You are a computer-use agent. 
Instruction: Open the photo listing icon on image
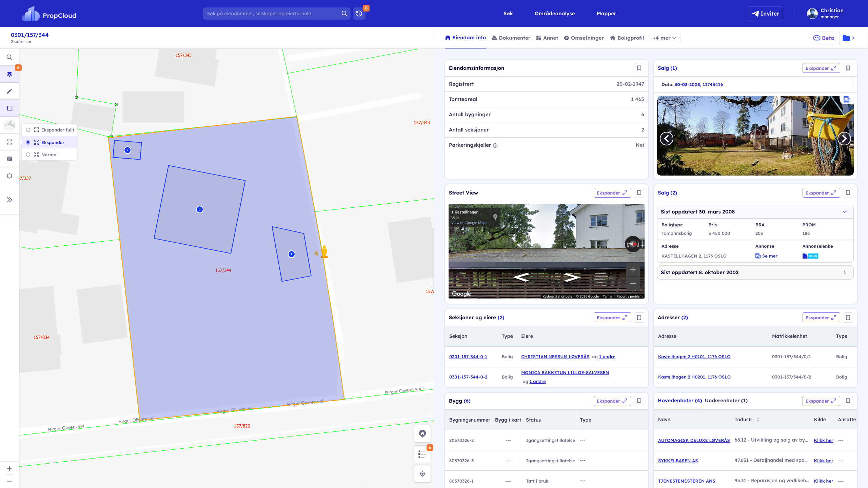coord(847,99)
